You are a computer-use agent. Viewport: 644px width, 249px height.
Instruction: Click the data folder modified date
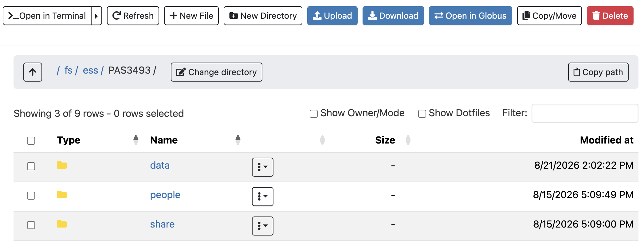[x=584, y=165]
